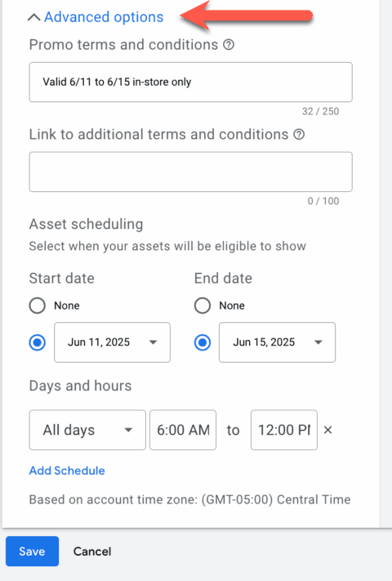Screen dimensions: 392x581
Task: Click the All days dropdown arrow
Action: [x=128, y=430]
